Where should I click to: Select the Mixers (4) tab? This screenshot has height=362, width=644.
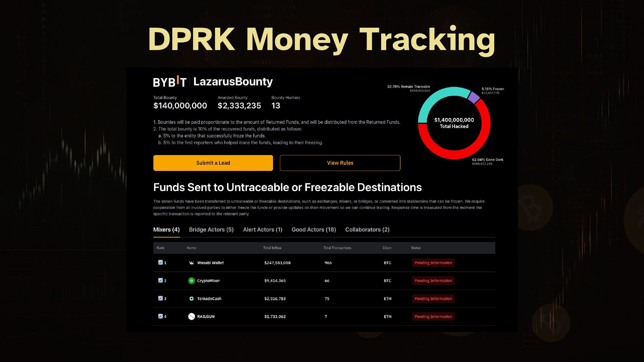pos(166,230)
